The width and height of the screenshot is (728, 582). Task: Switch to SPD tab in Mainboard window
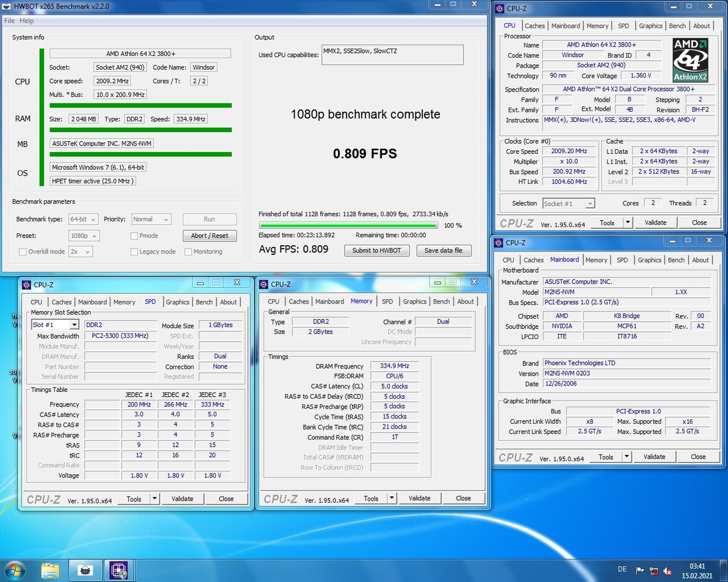622,260
